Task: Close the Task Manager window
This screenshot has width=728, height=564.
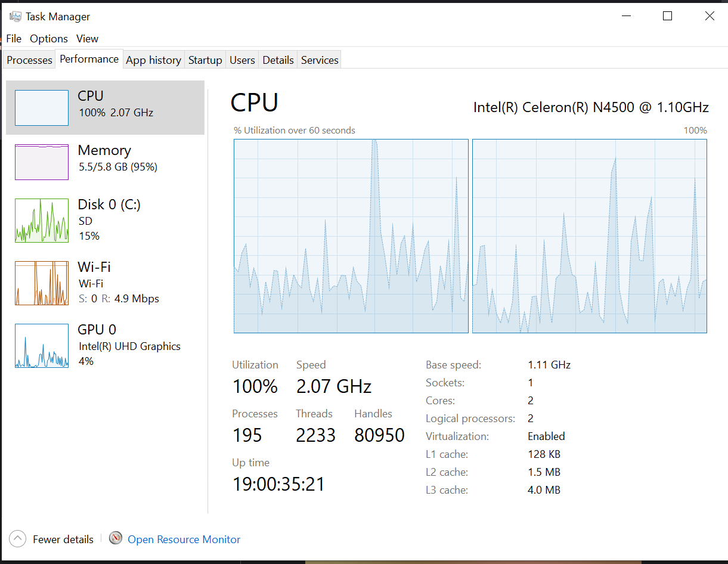Action: click(x=710, y=16)
